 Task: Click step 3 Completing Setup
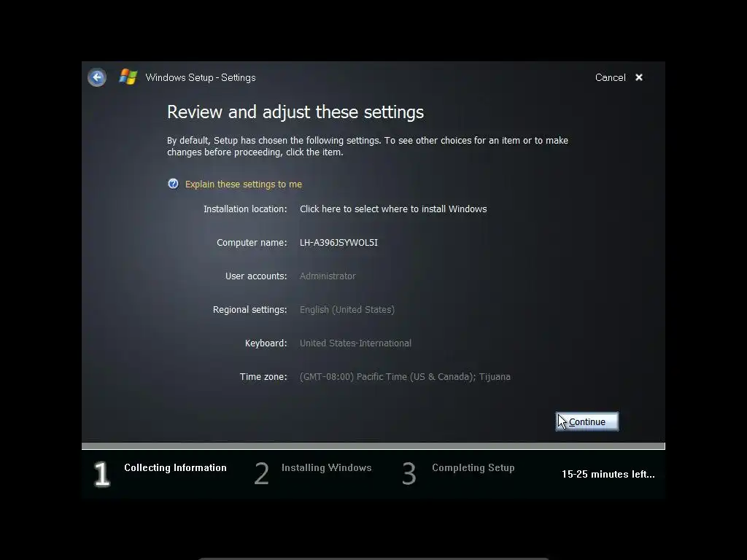coord(458,473)
